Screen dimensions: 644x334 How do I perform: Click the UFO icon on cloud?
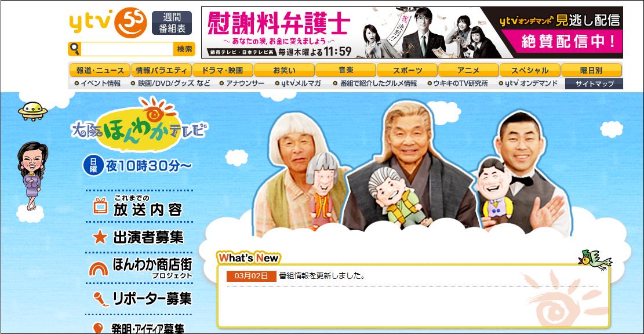32,111
